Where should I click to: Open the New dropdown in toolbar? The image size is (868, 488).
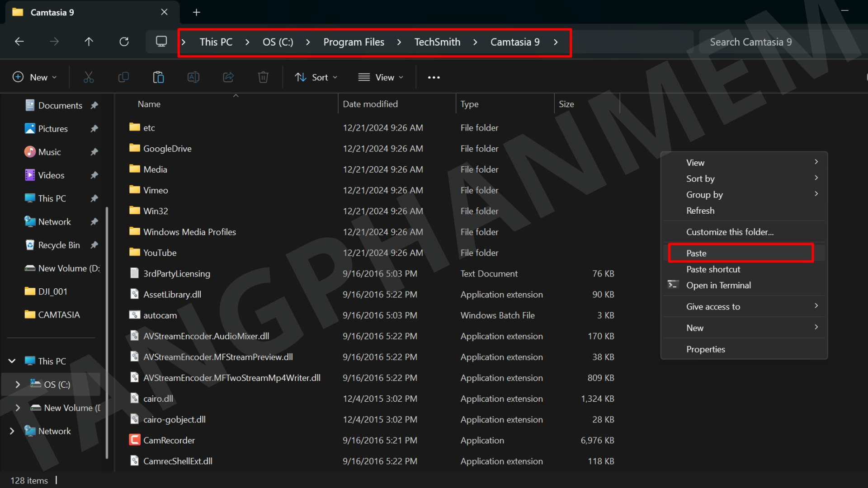click(x=34, y=77)
